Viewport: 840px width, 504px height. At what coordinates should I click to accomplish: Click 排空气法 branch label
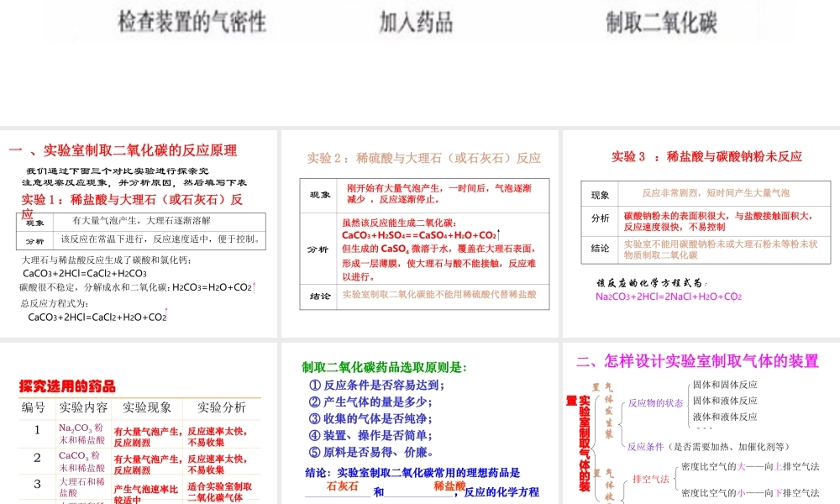click(651, 479)
